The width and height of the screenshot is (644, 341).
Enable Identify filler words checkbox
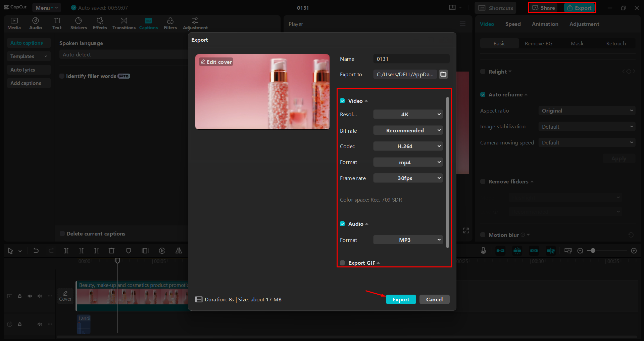tap(62, 76)
